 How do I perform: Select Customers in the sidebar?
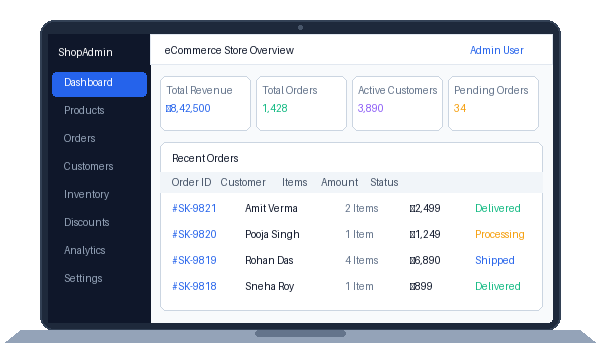(x=88, y=166)
